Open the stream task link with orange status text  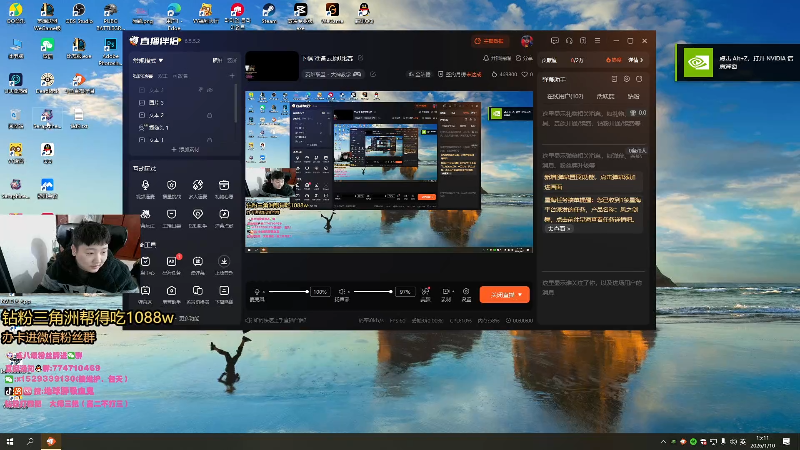click(x=460, y=74)
